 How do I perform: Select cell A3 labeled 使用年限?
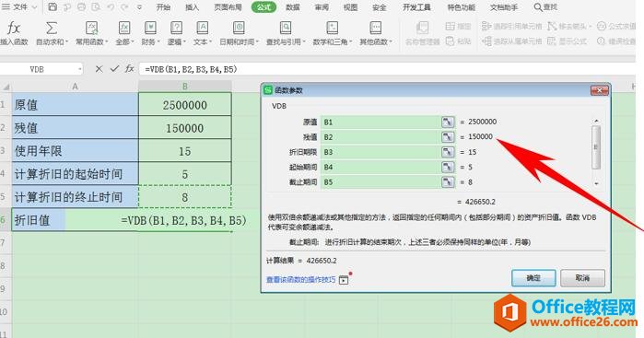(x=76, y=151)
